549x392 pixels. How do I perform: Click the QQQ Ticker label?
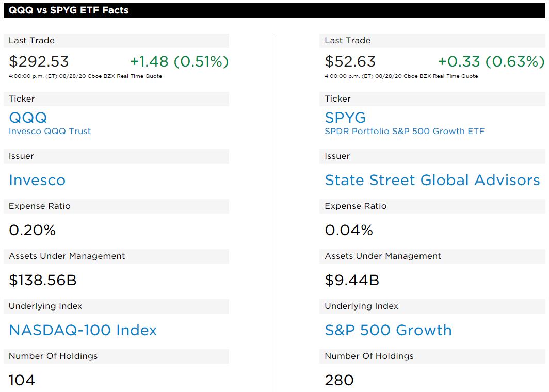coord(22,99)
